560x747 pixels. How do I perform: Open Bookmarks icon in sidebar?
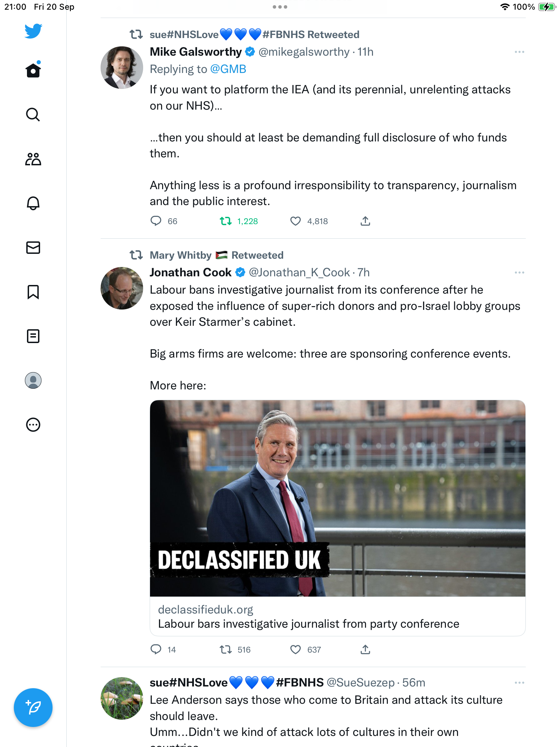click(33, 292)
